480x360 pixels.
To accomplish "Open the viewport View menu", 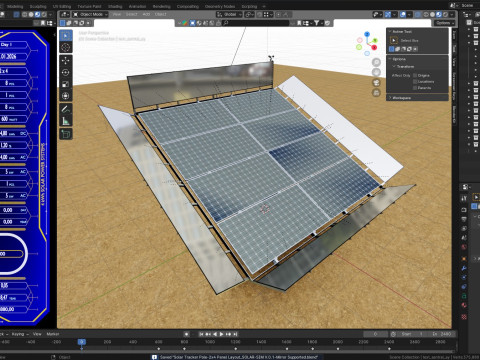I will (117, 14).
